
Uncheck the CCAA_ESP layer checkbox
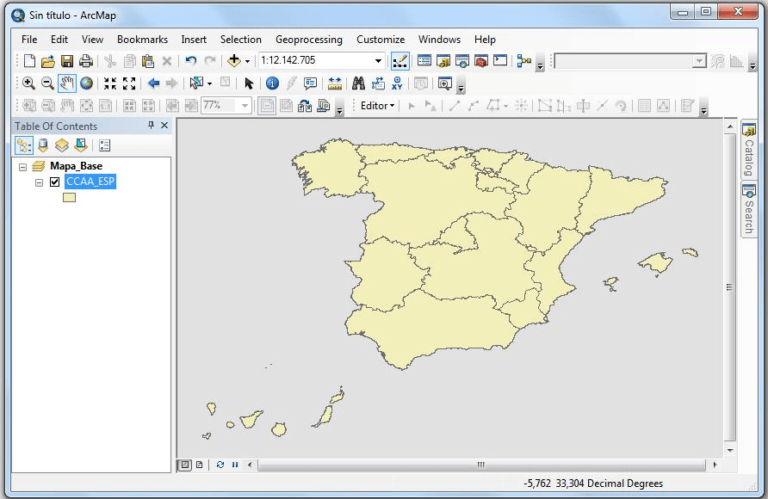[x=55, y=182]
